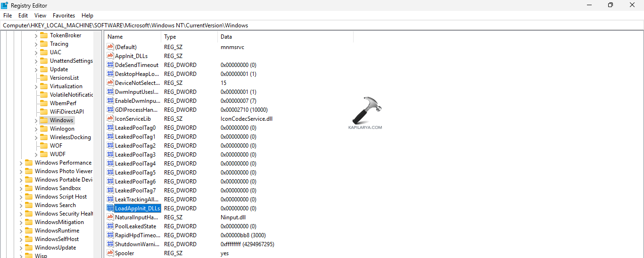Open the Help menu
The image size is (644, 258).
(x=87, y=16)
